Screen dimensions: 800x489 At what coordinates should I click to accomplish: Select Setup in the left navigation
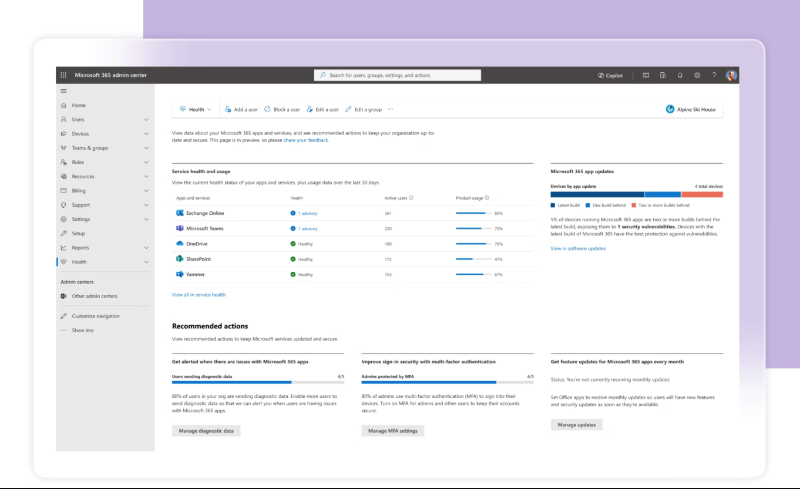(x=78, y=233)
